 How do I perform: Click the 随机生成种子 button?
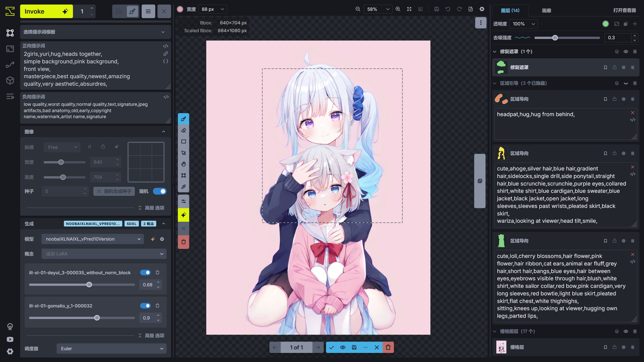(114, 191)
